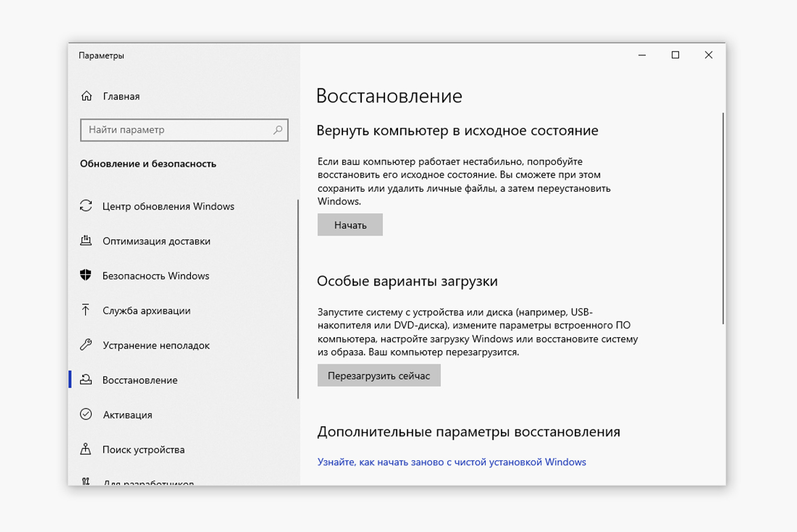
Task: Click the Обновление и безопасность label
Action: tap(148, 164)
